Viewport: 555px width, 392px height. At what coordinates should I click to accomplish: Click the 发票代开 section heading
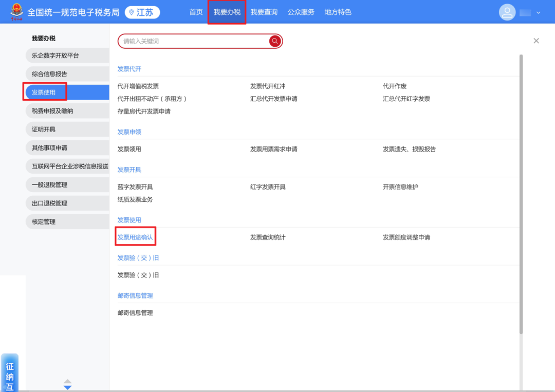[129, 69]
